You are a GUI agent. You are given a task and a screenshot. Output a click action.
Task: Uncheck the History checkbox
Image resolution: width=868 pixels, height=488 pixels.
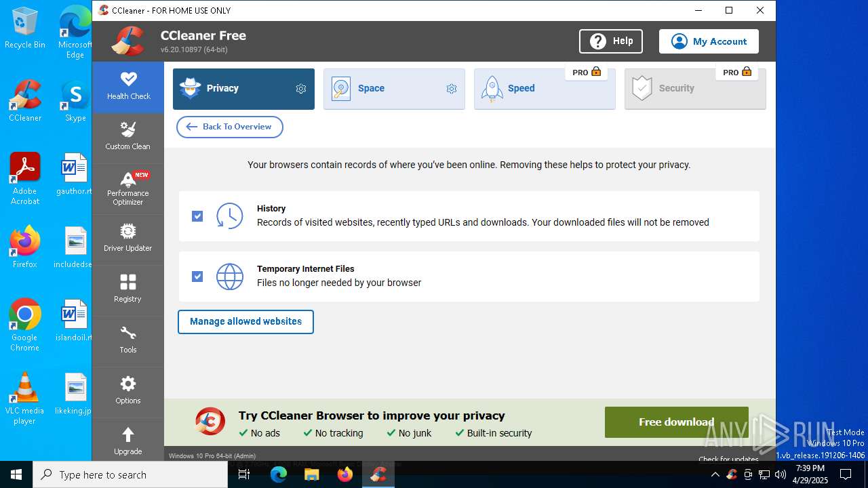[197, 216]
